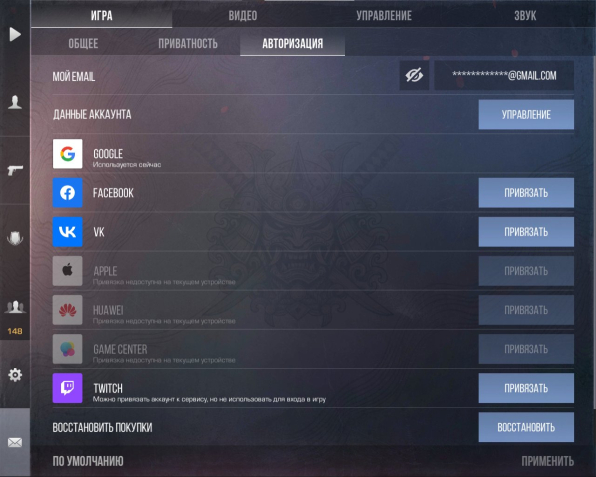Open the friends group icon showing 148
Screen dimensions: 596x477
[x=15, y=306]
